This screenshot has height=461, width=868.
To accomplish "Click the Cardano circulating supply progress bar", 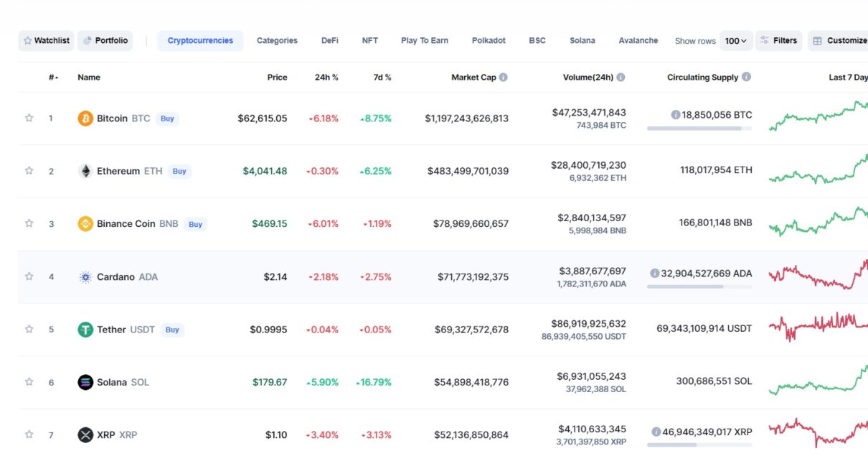I will 699,287.
